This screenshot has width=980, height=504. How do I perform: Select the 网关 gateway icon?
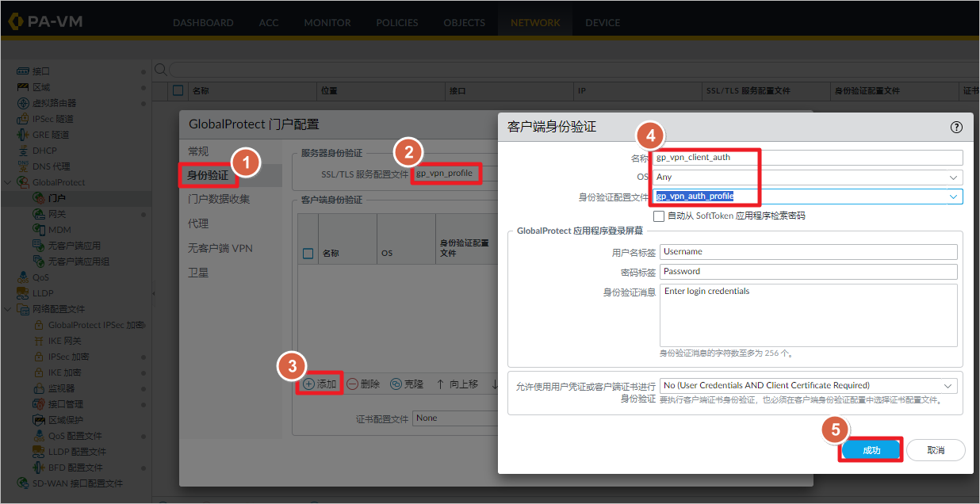[x=39, y=214]
